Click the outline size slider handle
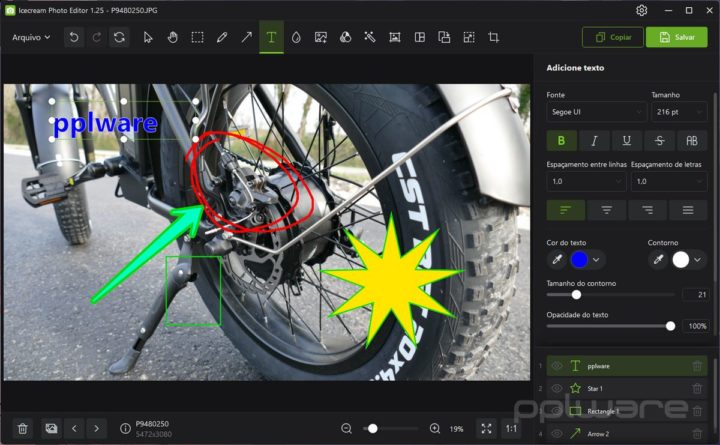This screenshot has height=445, width=720. click(576, 295)
